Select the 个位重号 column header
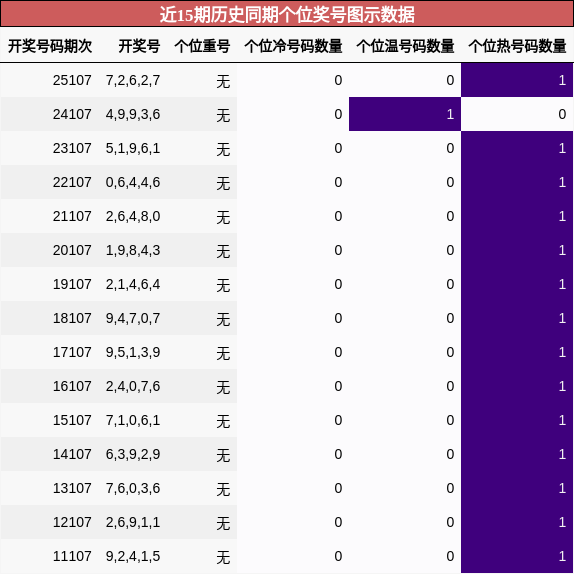Screen dimensions: 574x574 [x=202, y=46]
